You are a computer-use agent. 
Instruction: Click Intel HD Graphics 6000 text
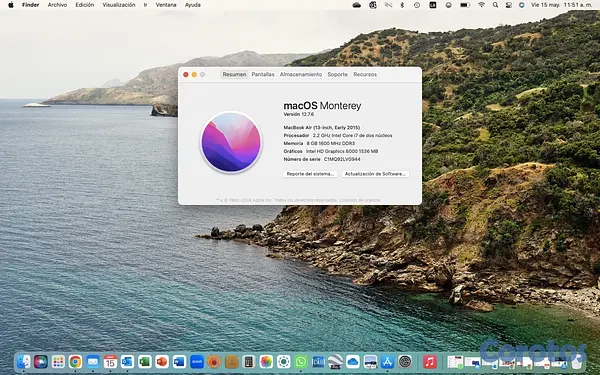pyautogui.click(x=342, y=151)
